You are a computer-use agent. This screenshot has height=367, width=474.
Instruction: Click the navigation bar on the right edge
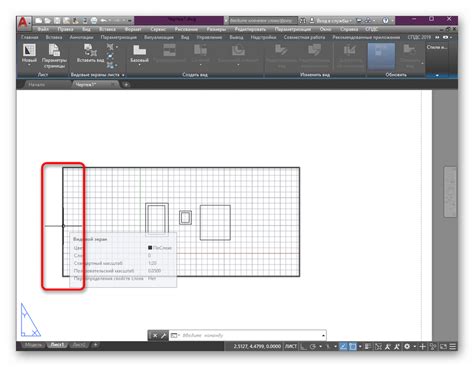(x=450, y=192)
